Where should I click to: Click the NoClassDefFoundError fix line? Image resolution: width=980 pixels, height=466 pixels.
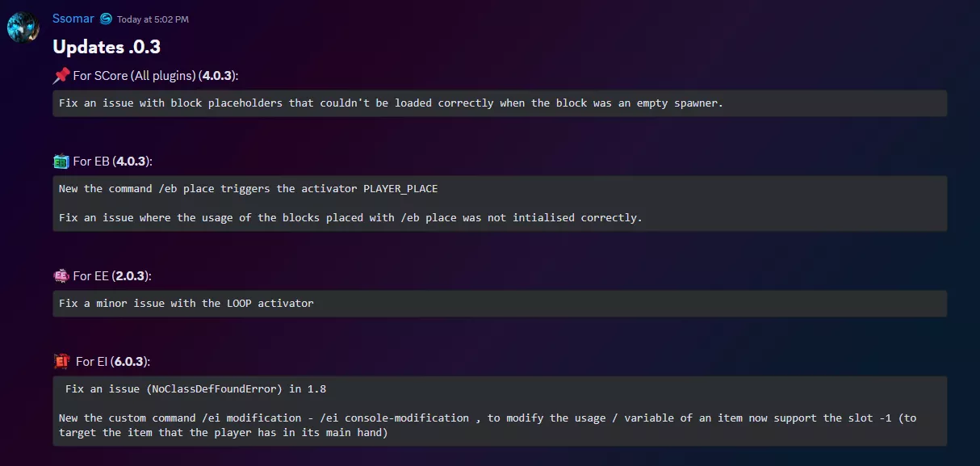[x=195, y=389]
